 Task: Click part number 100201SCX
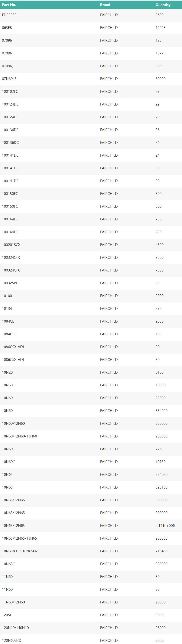(x=11, y=245)
